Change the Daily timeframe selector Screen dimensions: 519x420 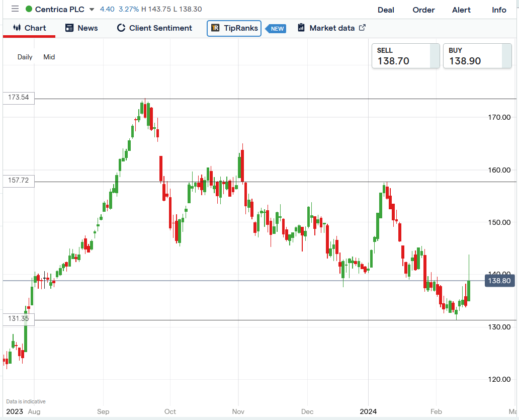click(25, 57)
